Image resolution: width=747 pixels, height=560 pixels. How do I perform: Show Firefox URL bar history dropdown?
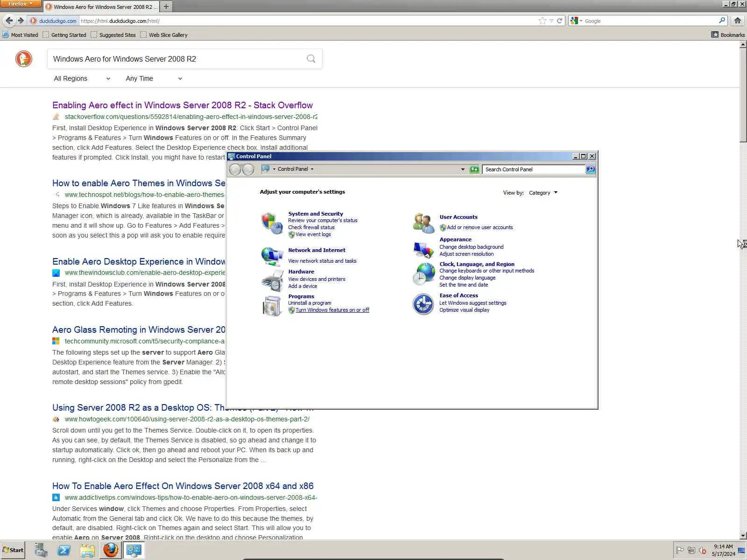coord(551,21)
